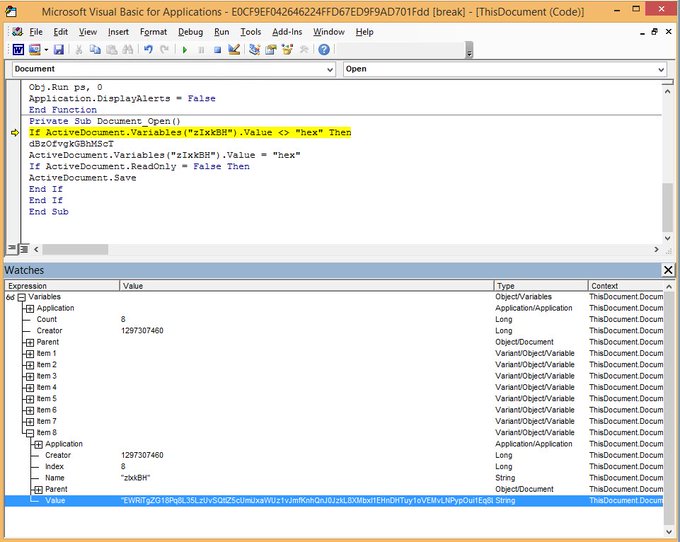
Task: Expand Item 1 node
Action: [x=29, y=354]
